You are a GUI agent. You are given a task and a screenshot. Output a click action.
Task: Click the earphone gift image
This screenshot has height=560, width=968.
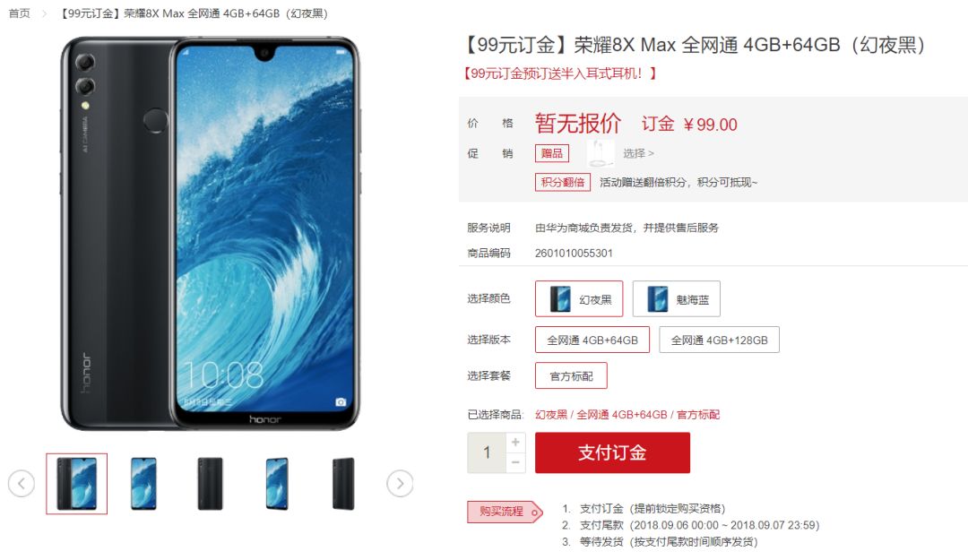(x=600, y=153)
